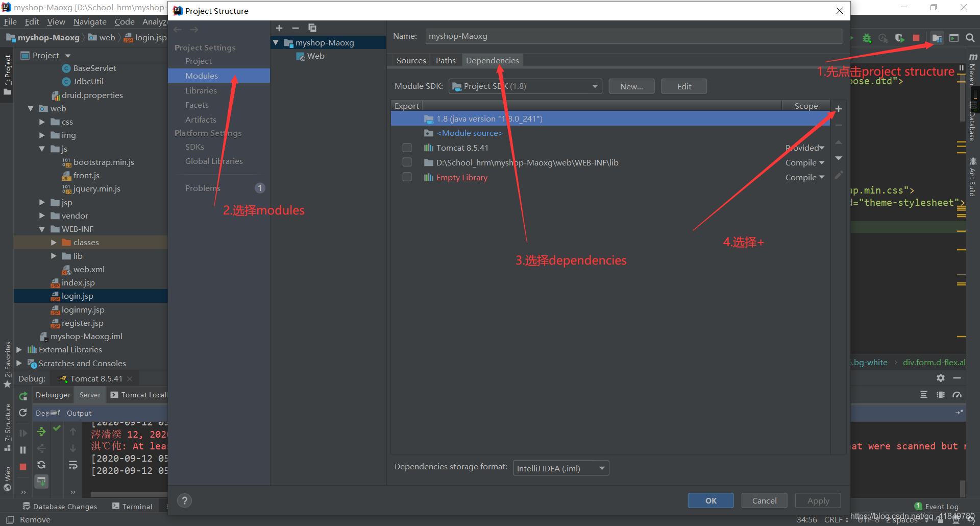
Task: Check Export box for WEB-INF\lib dependency
Action: (407, 162)
